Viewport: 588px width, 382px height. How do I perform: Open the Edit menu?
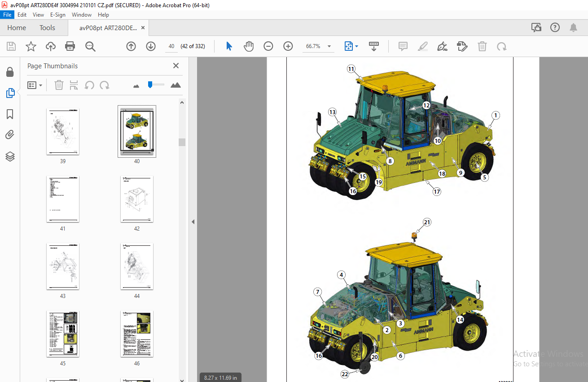tap(22, 15)
